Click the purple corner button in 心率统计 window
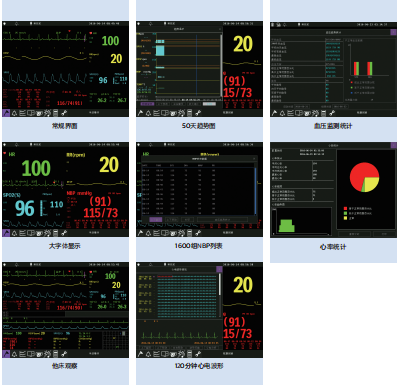This screenshot has height=387, width=399. [394, 146]
